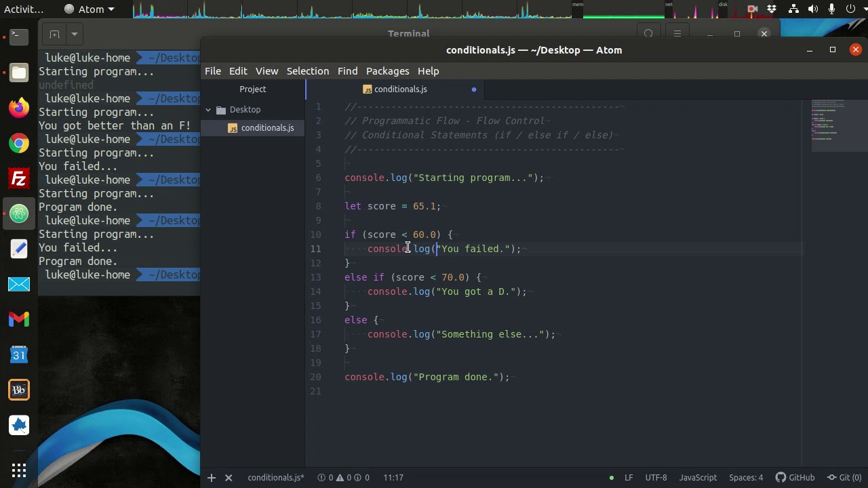Open the Edit menu
The height and width of the screenshot is (488, 868).
click(238, 71)
